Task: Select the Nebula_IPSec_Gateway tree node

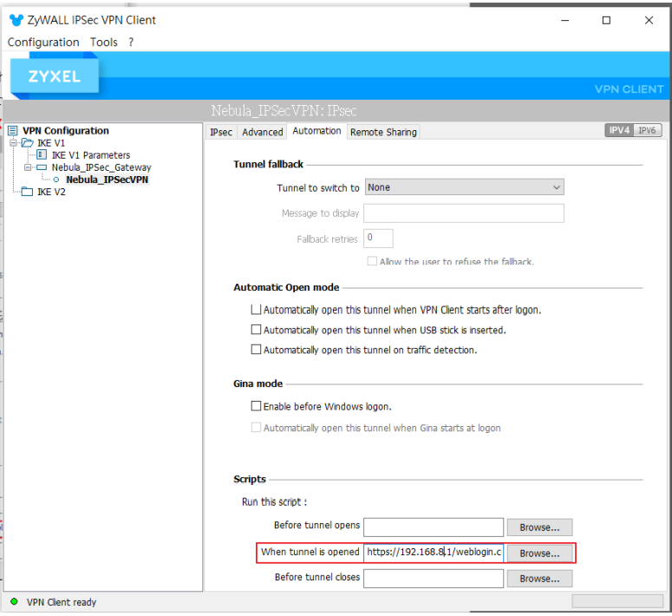Action: point(101,167)
